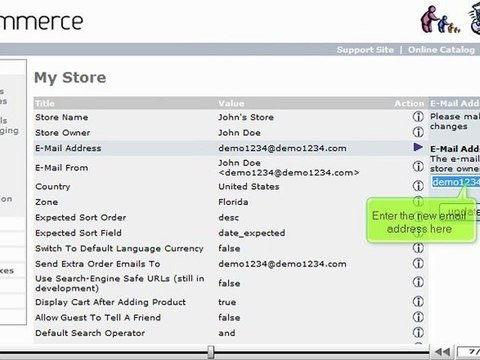Select info icon for Send Extra Order Emails To

click(x=418, y=263)
